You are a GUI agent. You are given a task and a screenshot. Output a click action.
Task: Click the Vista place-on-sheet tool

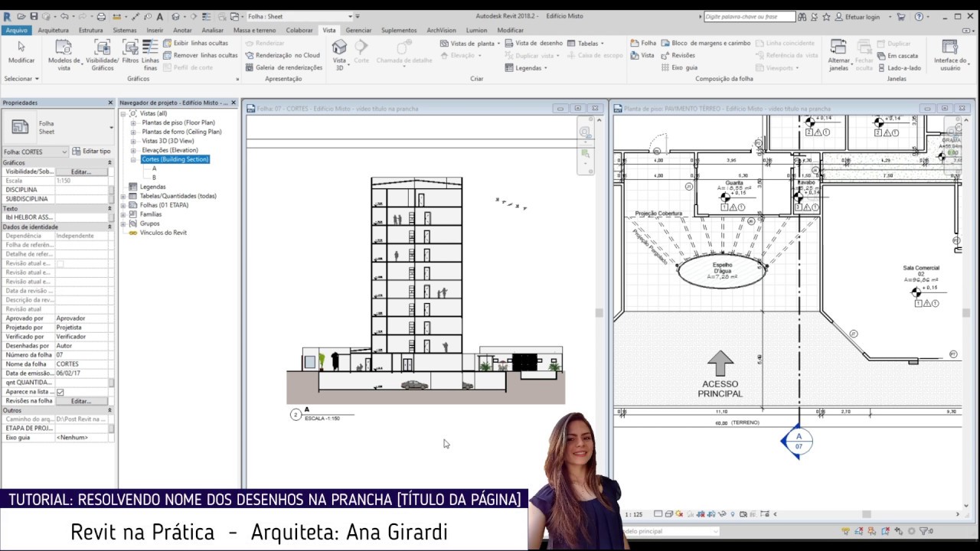pos(642,55)
